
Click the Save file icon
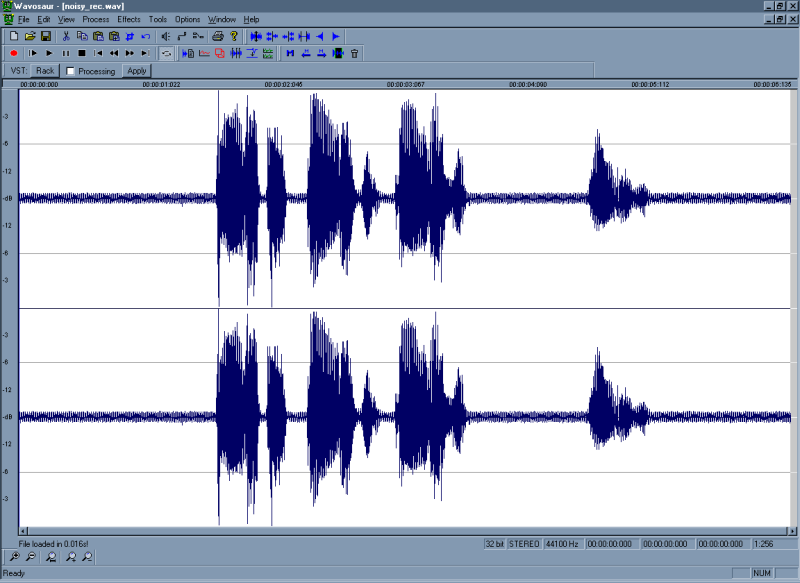(46, 36)
